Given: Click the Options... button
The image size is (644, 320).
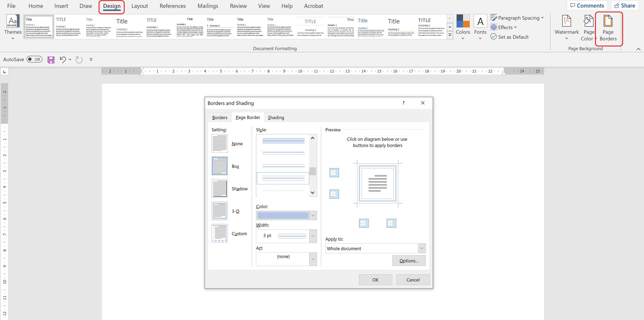Looking at the screenshot, I should click(x=409, y=261).
